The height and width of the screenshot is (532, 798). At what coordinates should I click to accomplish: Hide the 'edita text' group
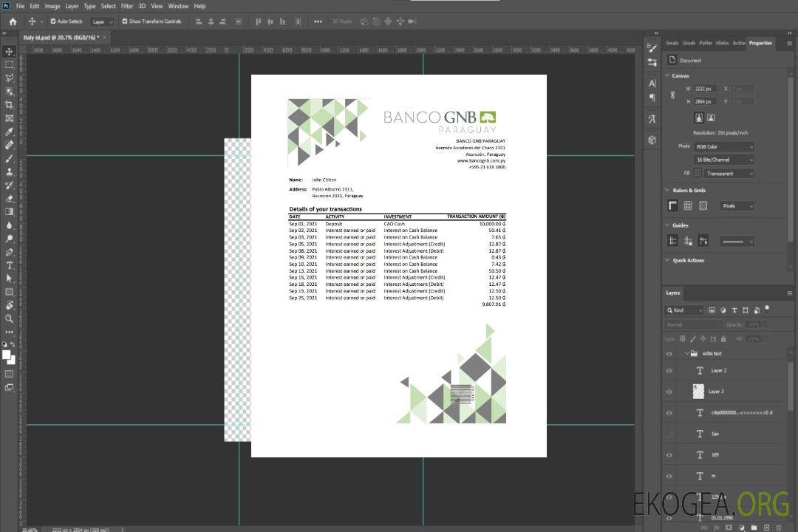[x=669, y=354]
